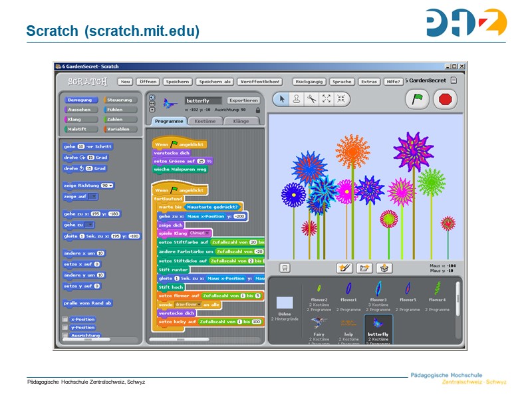532x399 pixels.
Task: Choose the grow sprite tool
Action: tap(326, 98)
